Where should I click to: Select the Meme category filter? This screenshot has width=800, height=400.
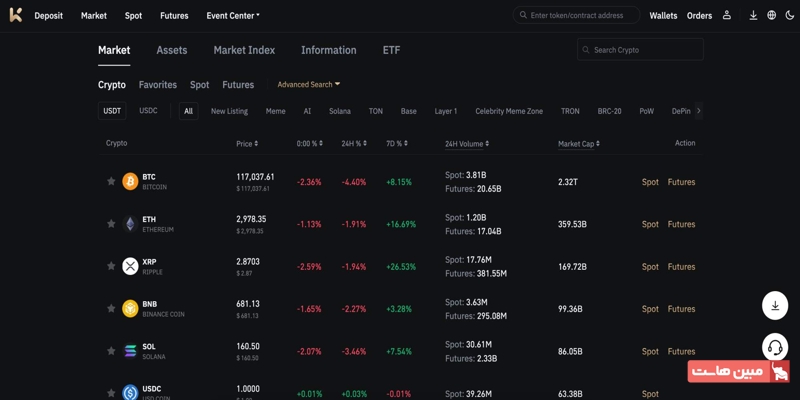tap(275, 111)
